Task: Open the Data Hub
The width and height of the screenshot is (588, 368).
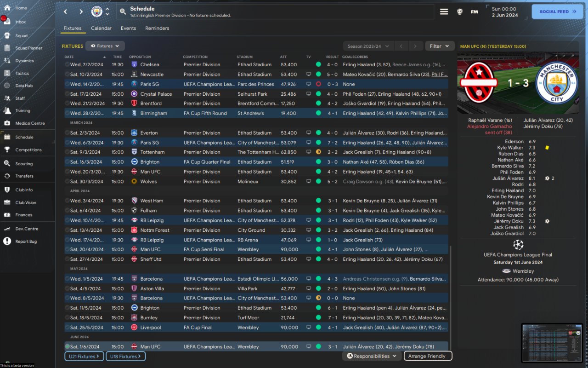Action: (x=24, y=86)
